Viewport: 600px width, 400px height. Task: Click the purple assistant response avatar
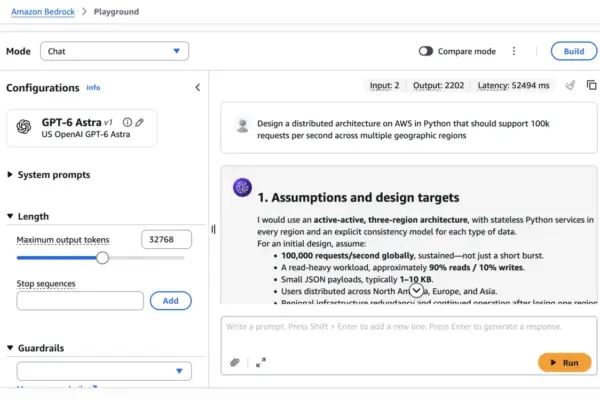pyautogui.click(x=242, y=187)
